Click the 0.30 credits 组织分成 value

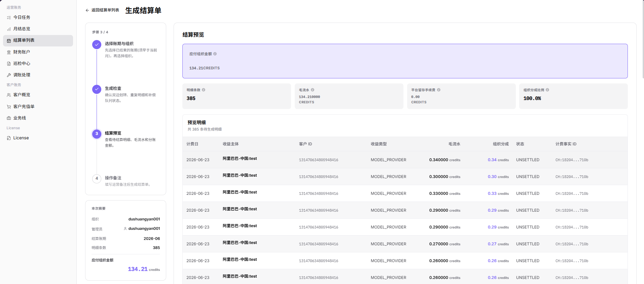point(498,177)
